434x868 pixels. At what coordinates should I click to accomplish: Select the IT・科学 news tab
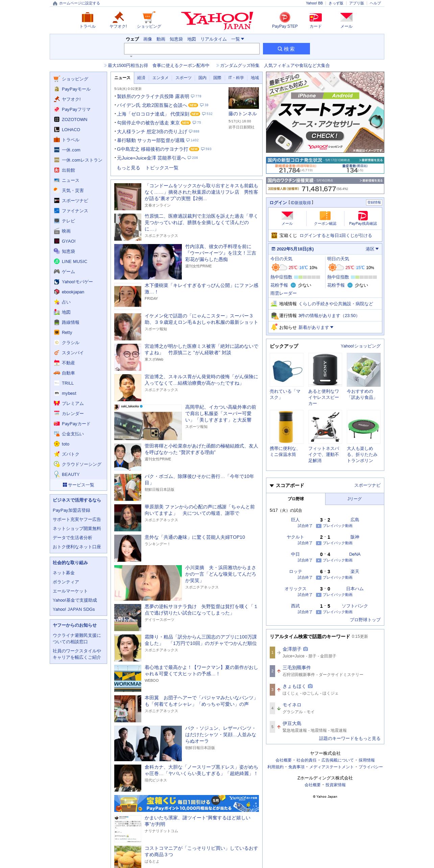coord(236,78)
